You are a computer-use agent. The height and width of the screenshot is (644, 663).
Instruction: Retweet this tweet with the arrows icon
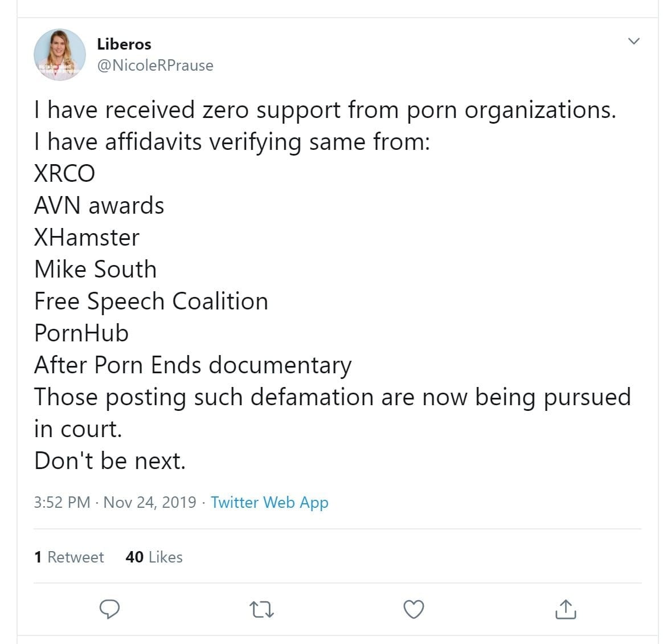click(262, 609)
